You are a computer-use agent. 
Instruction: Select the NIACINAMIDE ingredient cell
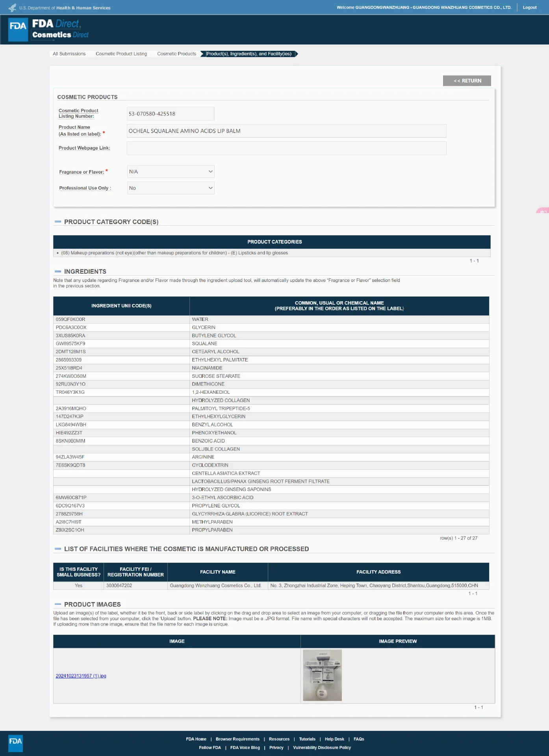point(339,368)
